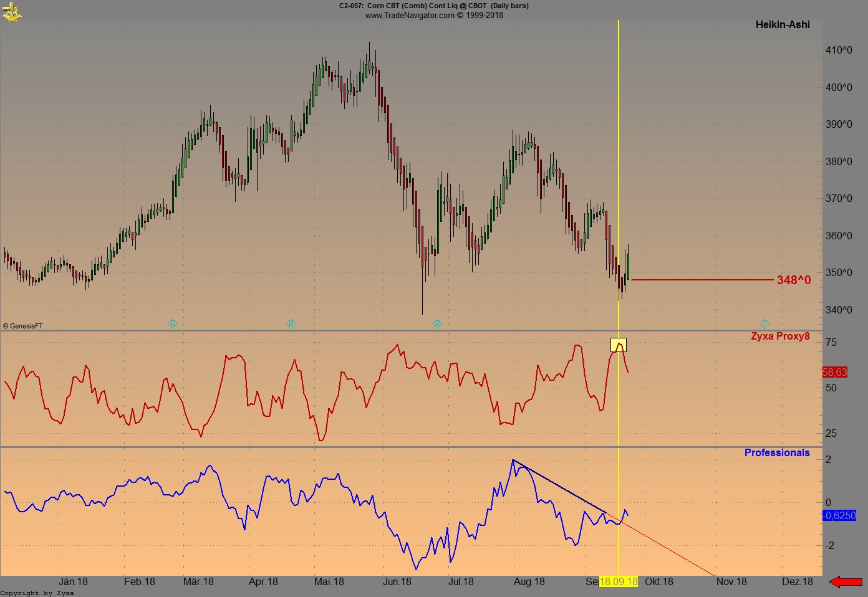Click the Okt.18 axis label
The width and height of the screenshot is (868, 597).
(x=658, y=581)
